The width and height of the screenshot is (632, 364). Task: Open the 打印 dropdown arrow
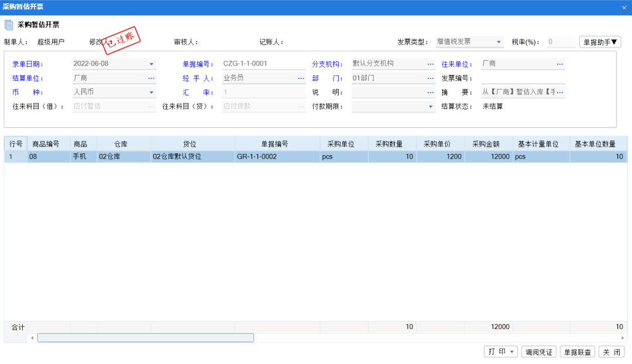tap(510, 352)
